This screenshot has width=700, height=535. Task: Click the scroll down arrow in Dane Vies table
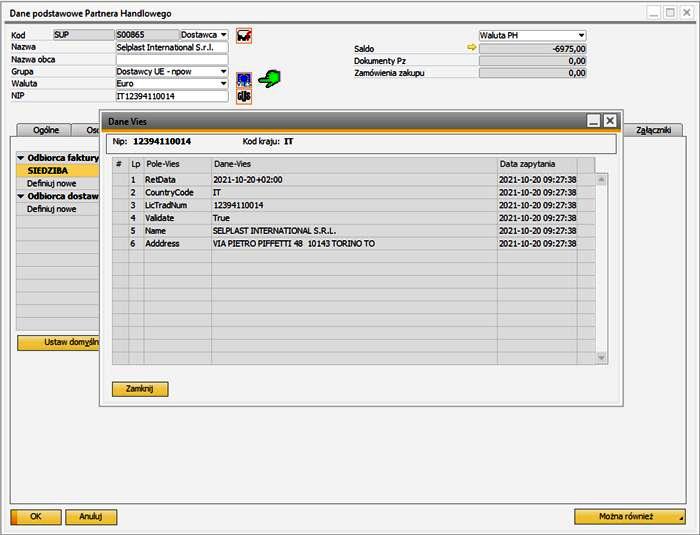[601, 357]
